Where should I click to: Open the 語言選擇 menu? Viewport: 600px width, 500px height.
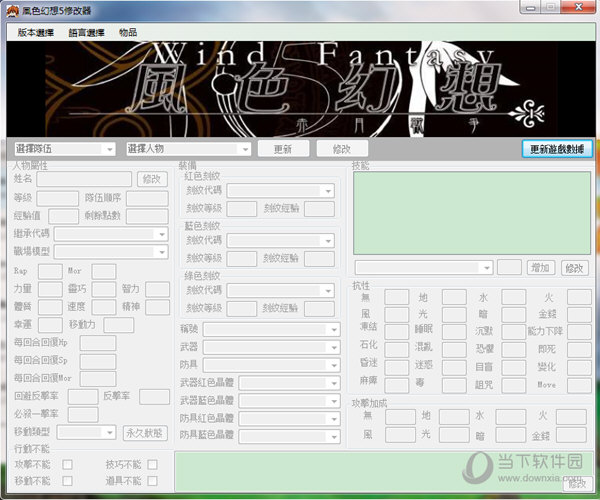86,32
